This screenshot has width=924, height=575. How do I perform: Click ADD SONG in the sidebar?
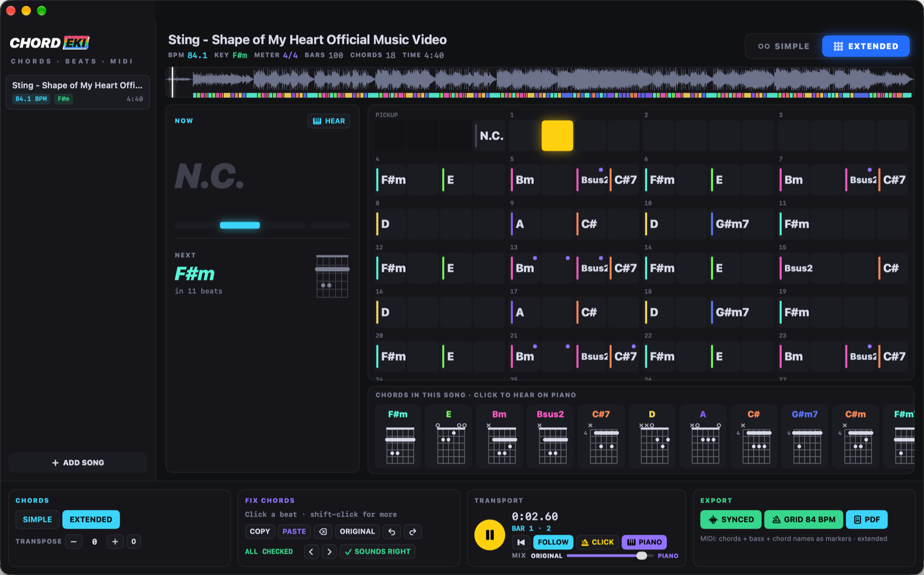coord(78,463)
